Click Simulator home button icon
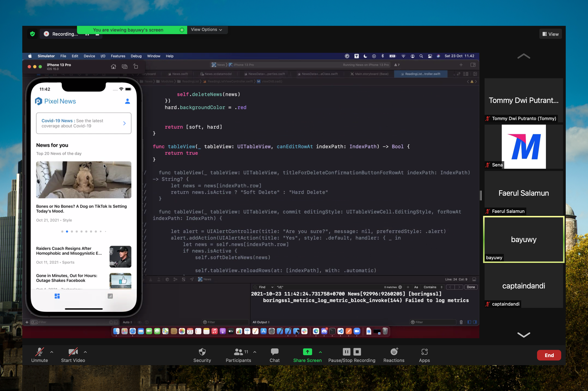This screenshot has width=588, height=391. point(113,67)
